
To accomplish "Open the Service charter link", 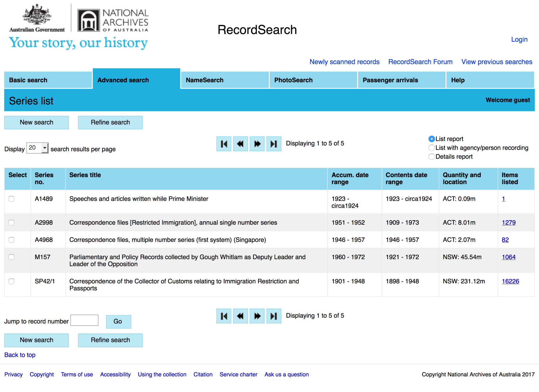I will tap(238, 375).
